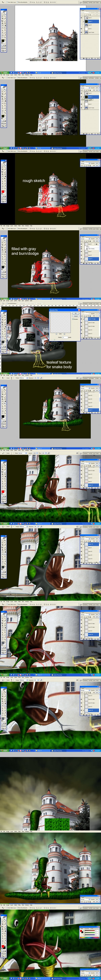Click the red foreground swatch in the 'rough sketch' toolbox
The height and width of the screenshot is (980, 101).
3,192
